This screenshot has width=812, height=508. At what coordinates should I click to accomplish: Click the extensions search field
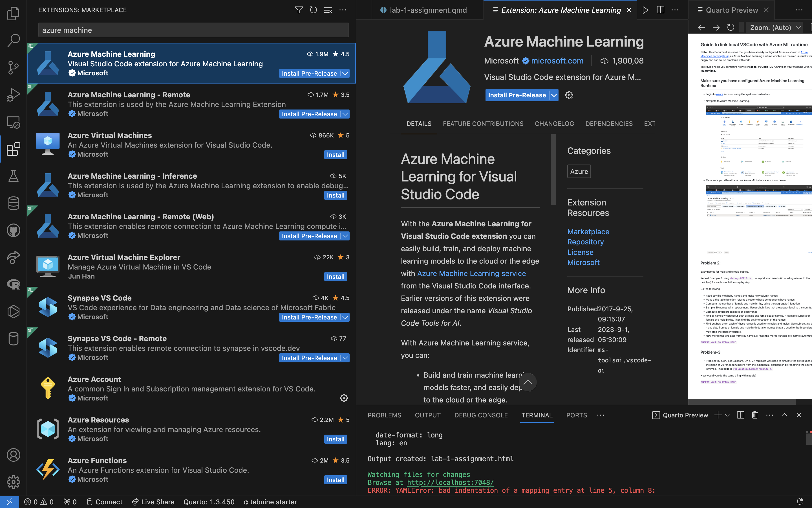(194, 30)
